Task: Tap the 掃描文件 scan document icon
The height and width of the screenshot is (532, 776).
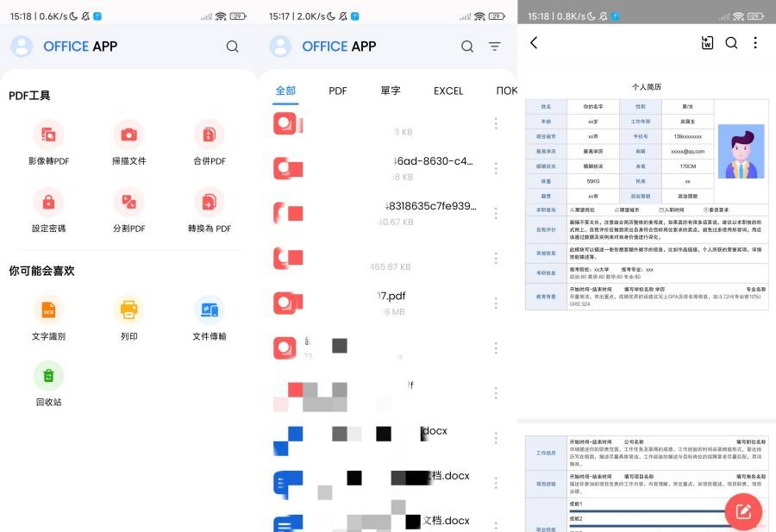Action: (128, 135)
